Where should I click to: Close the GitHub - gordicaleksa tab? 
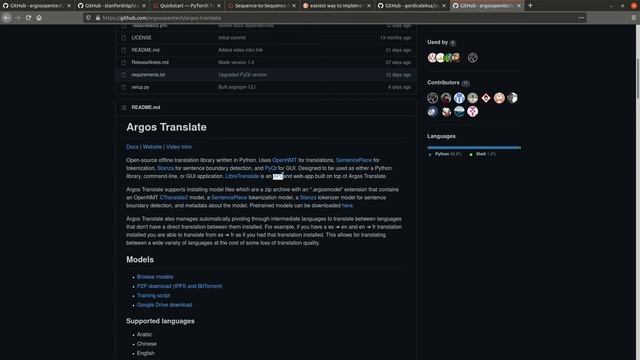pyautogui.click(x=444, y=6)
